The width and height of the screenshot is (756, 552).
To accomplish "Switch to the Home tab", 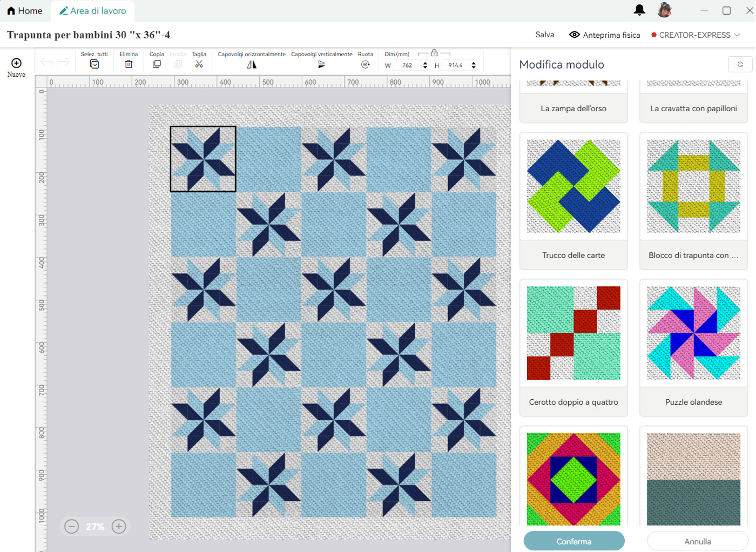I will 25,11.
